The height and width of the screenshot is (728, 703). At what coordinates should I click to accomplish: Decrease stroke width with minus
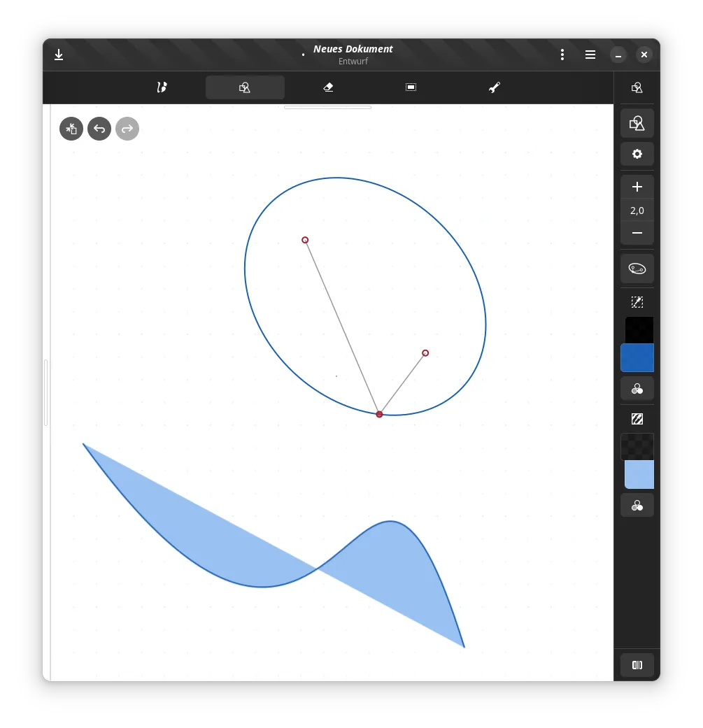[x=637, y=233]
